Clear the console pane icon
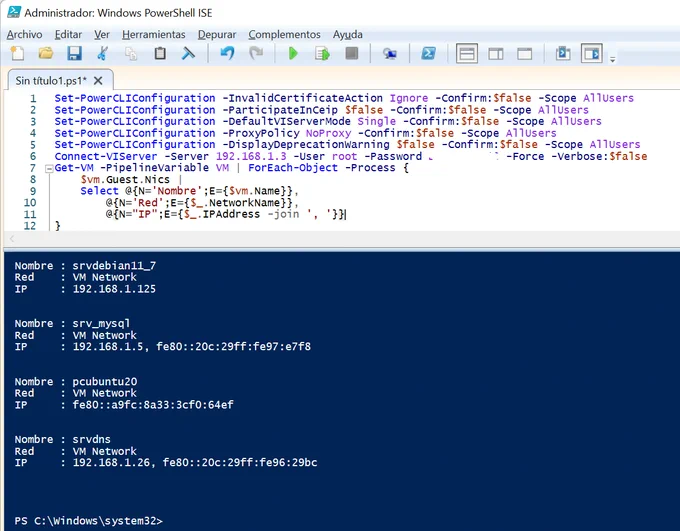The image size is (680, 531). [x=188, y=54]
